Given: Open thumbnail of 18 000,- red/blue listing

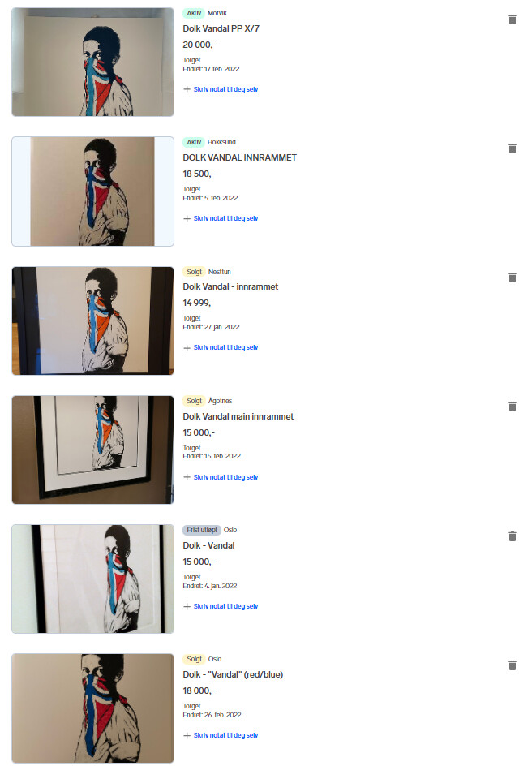Looking at the screenshot, I should coord(92,708).
